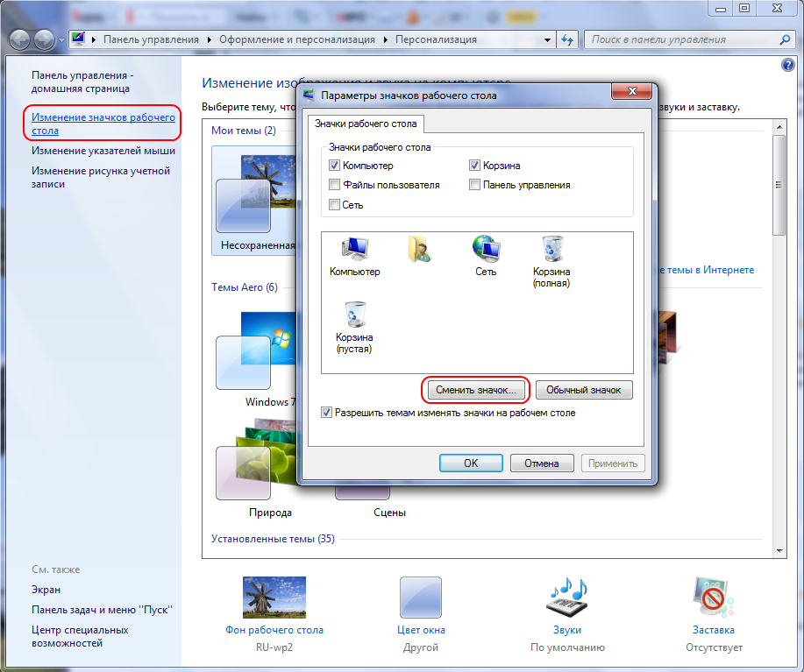Open Панель задач и меню "Пуск" link
The height and width of the screenshot is (672, 804).
coord(102,610)
